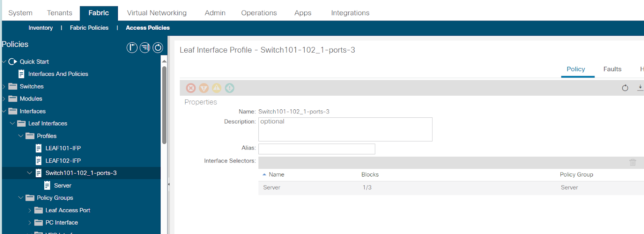Screen dimensions: 644x234
Task: Click the Alias input field
Action: pos(317,149)
